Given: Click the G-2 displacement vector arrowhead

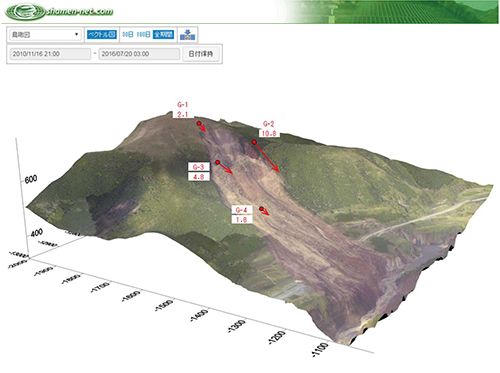Looking at the screenshot, I should 276,169.
